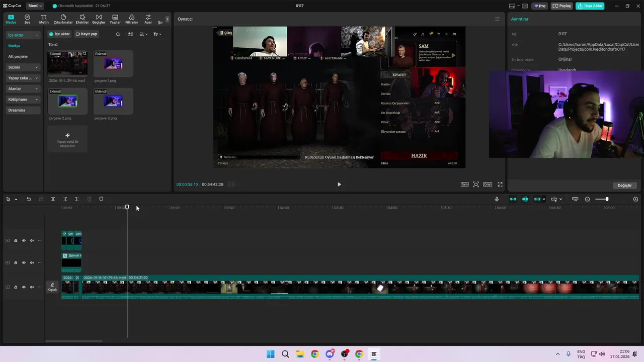Select the çerçeve 3.png thumbnail

(113, 101)
